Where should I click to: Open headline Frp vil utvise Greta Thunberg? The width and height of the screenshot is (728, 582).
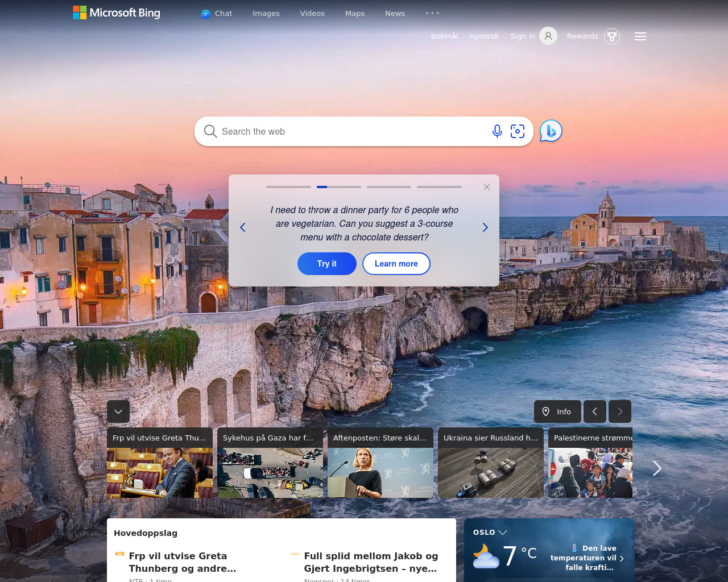coord(183,562)
